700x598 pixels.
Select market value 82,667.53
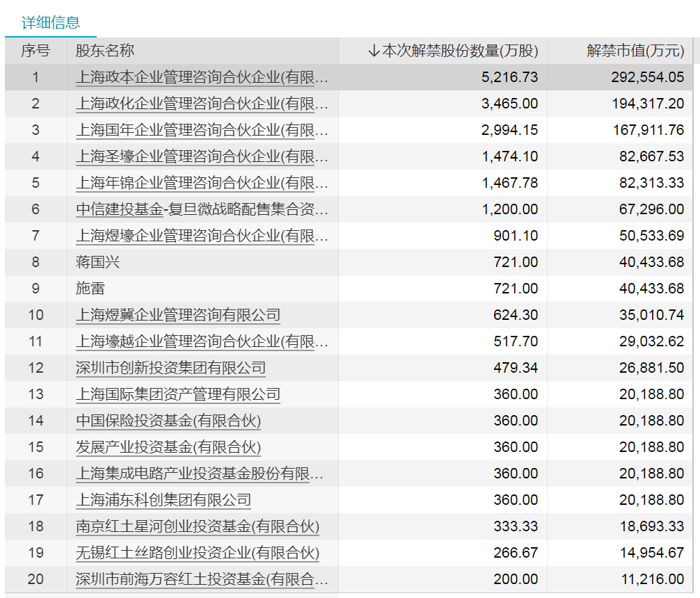[x=651, y=156]
